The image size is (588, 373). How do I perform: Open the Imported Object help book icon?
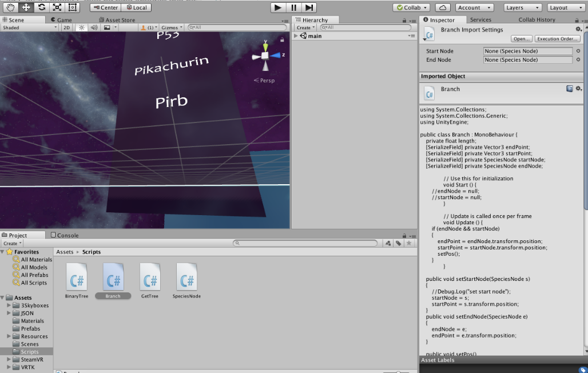[569, 89]
